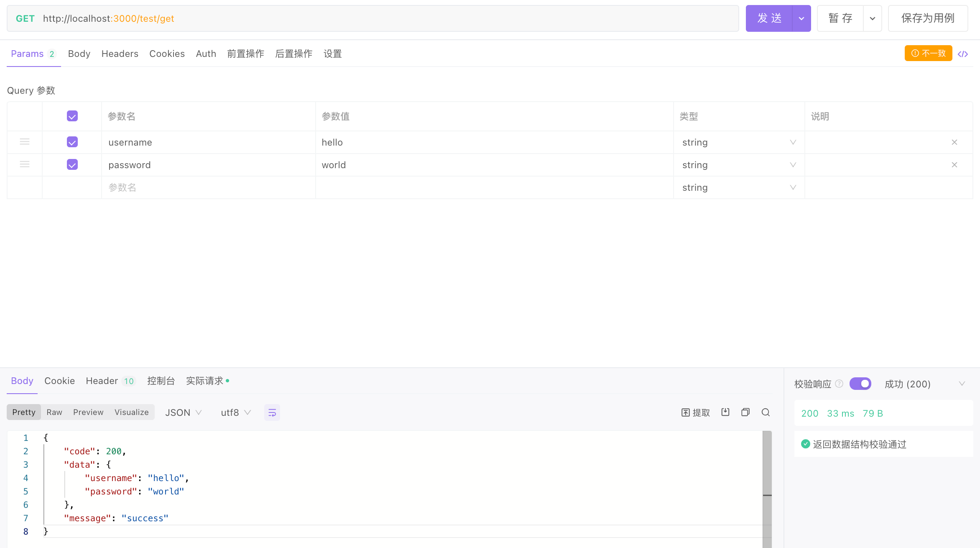This screenshot has height=548, width=980.
Task: Select Raw view mode
Action: coord(54,412)
